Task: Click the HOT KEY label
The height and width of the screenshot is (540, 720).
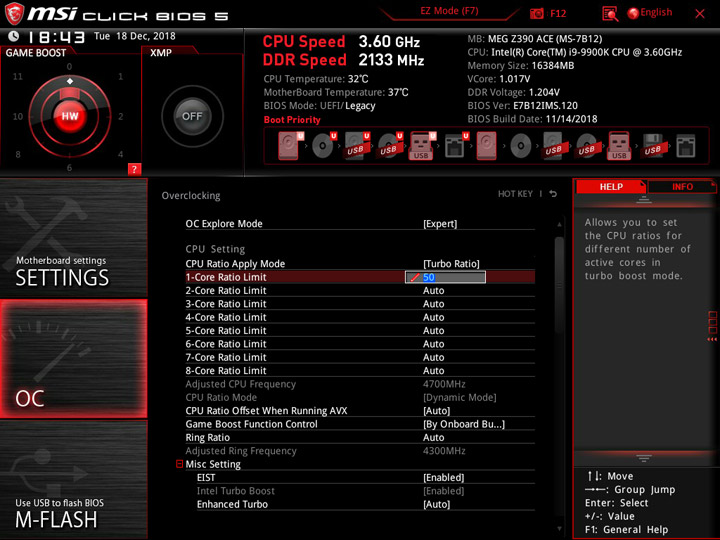Action: (515, 194)
